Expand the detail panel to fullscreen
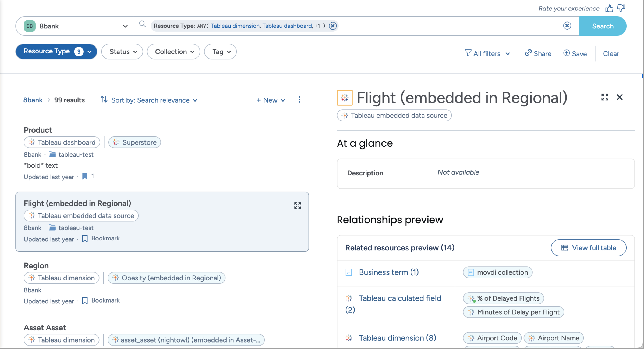 click(x=605, y=97)
